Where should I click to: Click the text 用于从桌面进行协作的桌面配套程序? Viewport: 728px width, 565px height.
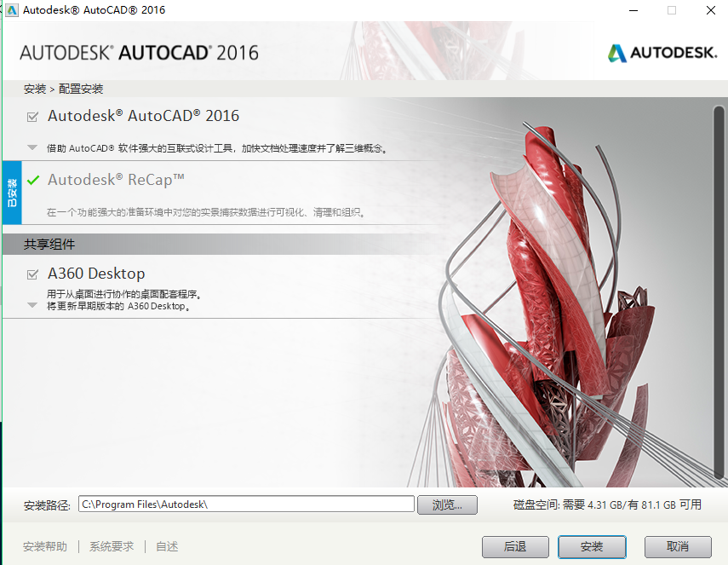tap(124, 294)
